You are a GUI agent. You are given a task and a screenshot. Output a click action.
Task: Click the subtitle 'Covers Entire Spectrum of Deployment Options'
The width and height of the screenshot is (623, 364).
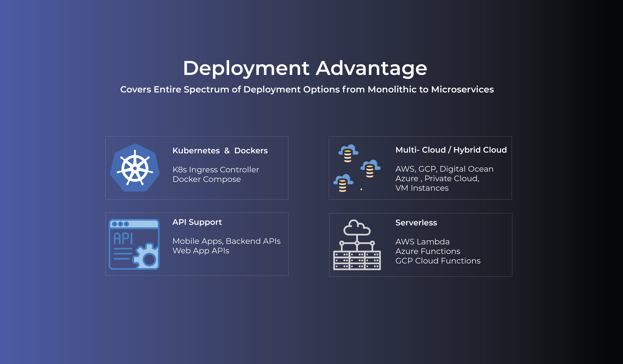tap(230, 89)
